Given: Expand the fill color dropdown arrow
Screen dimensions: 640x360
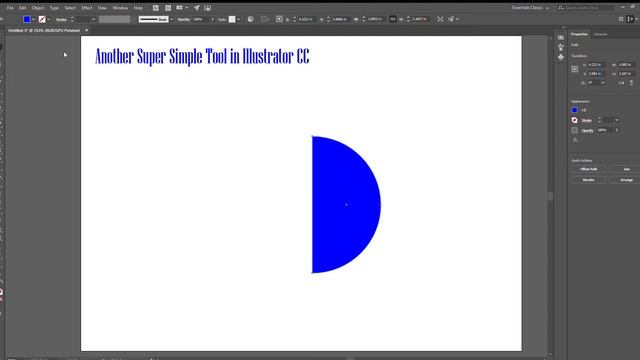Looking at the screenshot, I should pos(33,19).
